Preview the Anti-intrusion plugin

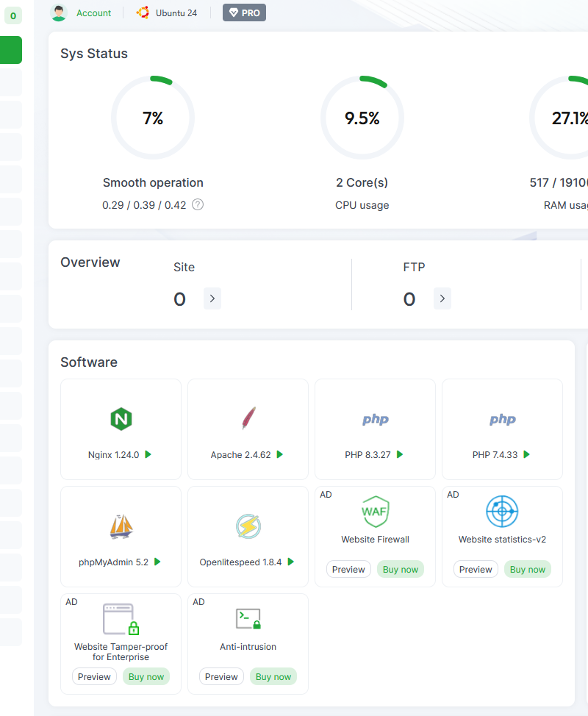[x=221, y=677]
